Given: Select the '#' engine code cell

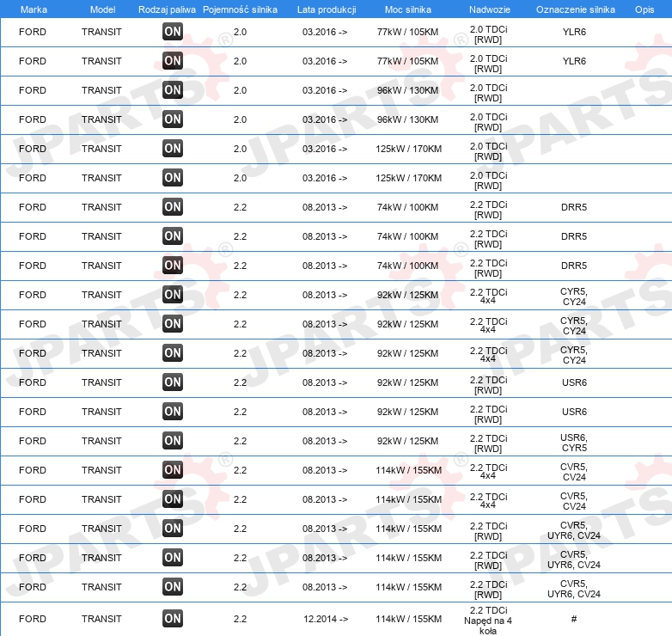Looking at the screenshot, I should pyautogui.click(x=574, y=619).
